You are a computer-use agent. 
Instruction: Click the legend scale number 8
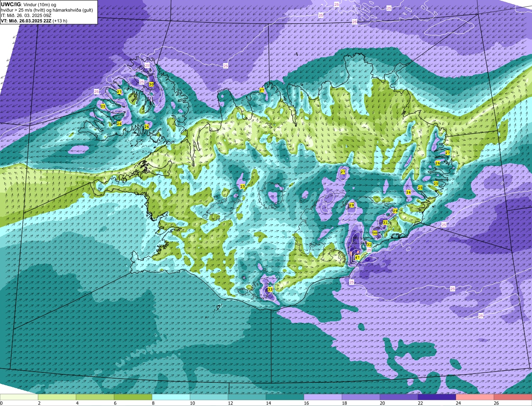coord(154,403)
